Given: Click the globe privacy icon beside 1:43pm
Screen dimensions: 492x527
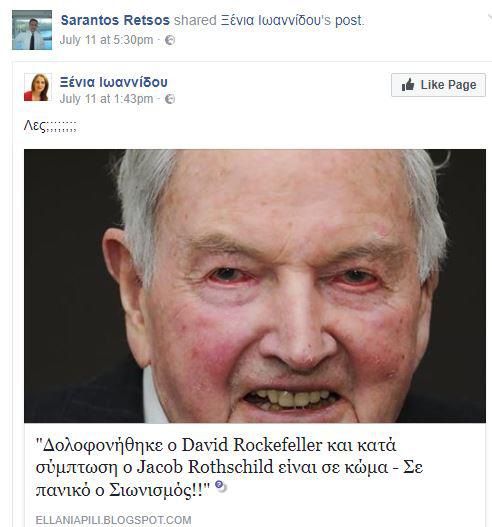Looking at the screenshot, I should [x=170, y=99].
